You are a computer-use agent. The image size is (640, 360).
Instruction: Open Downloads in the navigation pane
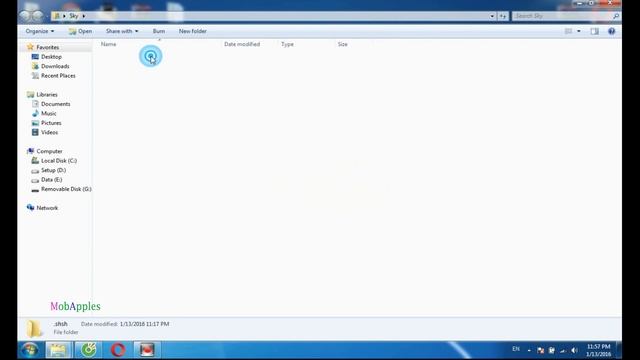[55, 66]
